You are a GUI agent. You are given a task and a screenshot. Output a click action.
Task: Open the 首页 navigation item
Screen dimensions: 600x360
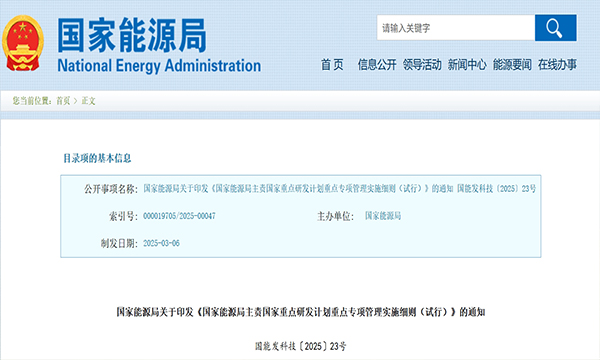[x=332, y=65]
